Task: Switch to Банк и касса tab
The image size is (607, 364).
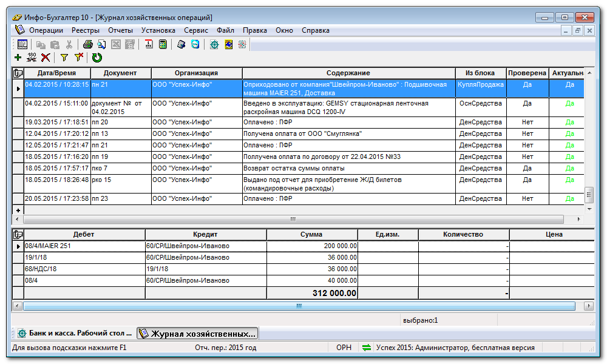Action: 73,334
